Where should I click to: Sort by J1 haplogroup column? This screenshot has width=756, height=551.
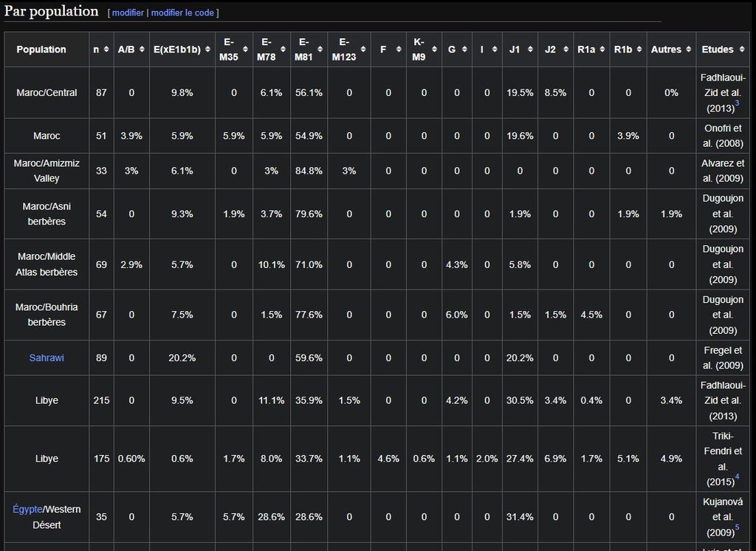tap(519, 49)
